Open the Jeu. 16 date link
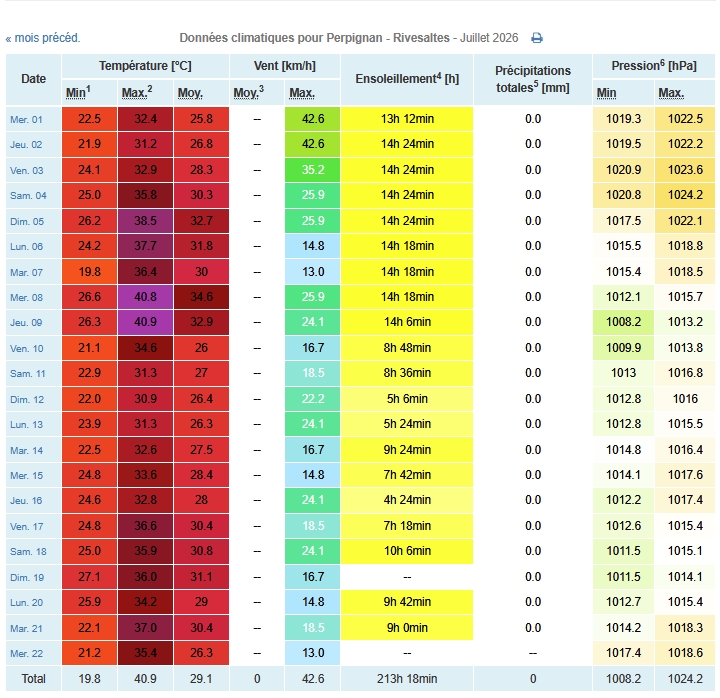 (26, 501)
